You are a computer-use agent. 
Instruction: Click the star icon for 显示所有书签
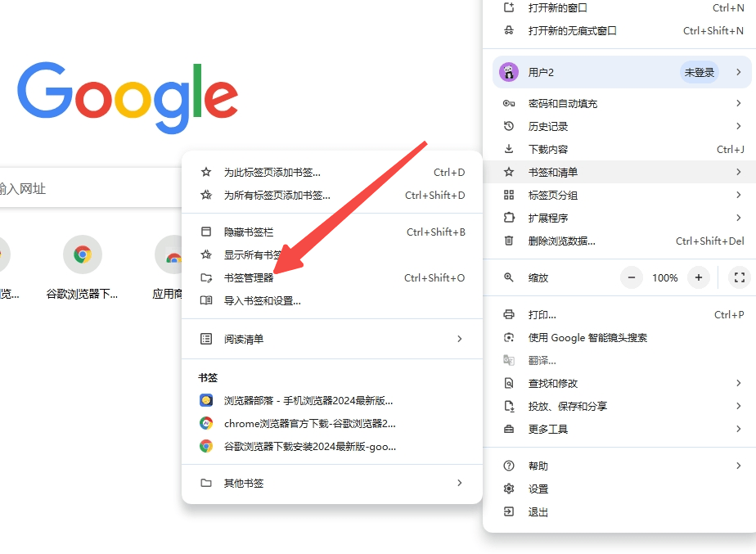point(206,254)
